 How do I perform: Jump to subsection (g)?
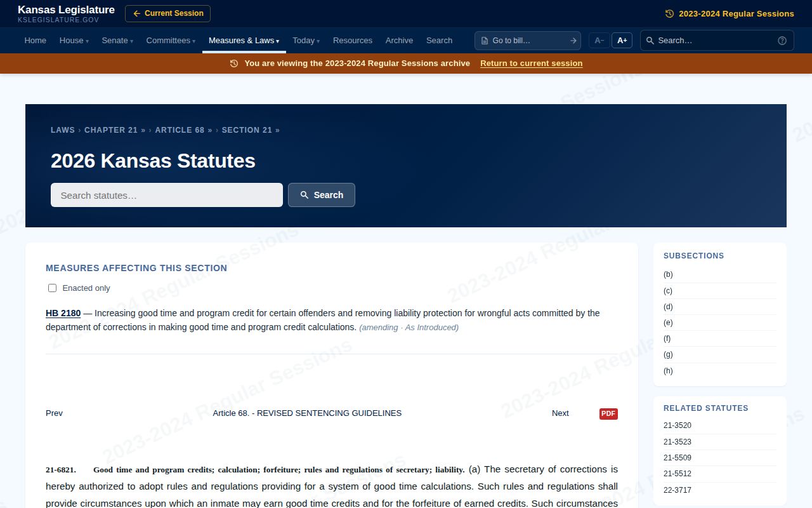668,354
